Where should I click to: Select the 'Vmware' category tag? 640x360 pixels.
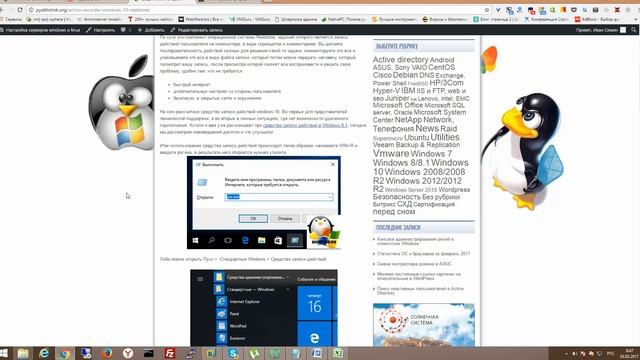(x=391, y=153)
